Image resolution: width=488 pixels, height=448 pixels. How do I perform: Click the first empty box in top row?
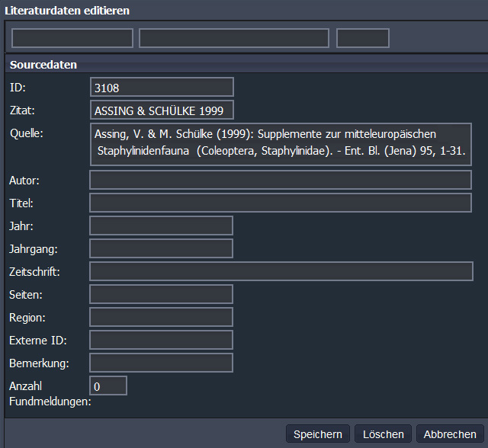click(x=72, y=38)
